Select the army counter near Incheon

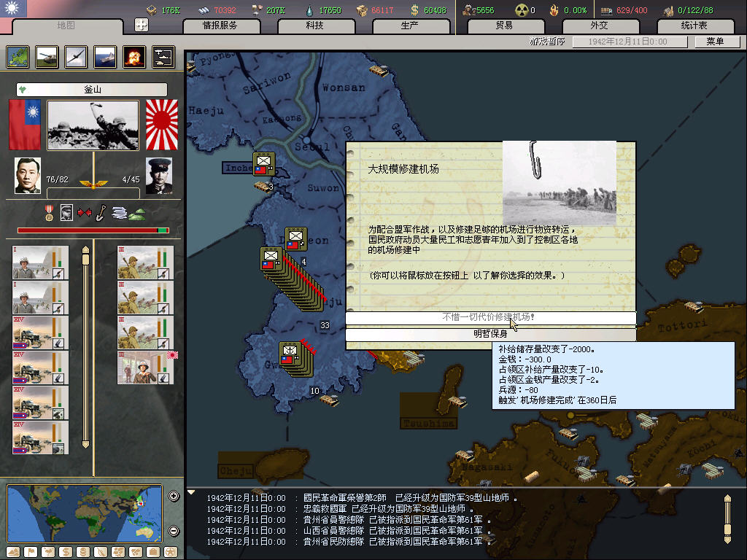tap(264, 164)
